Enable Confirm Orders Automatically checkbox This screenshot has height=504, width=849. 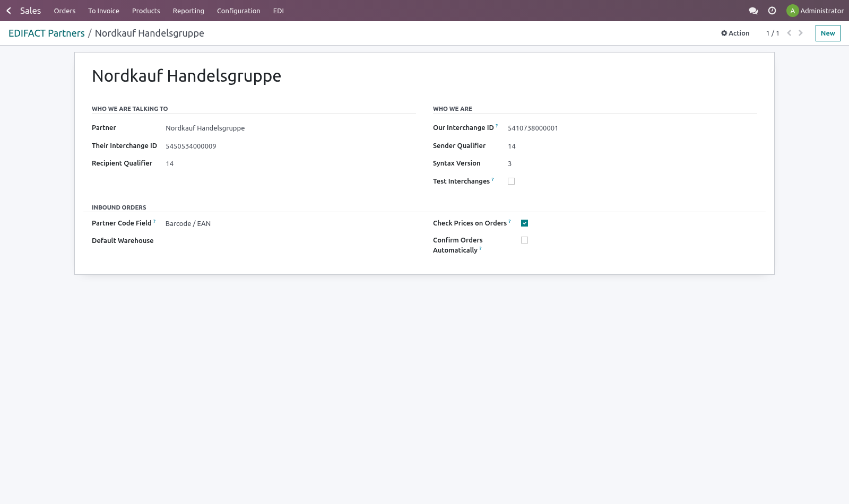(524, 240)
